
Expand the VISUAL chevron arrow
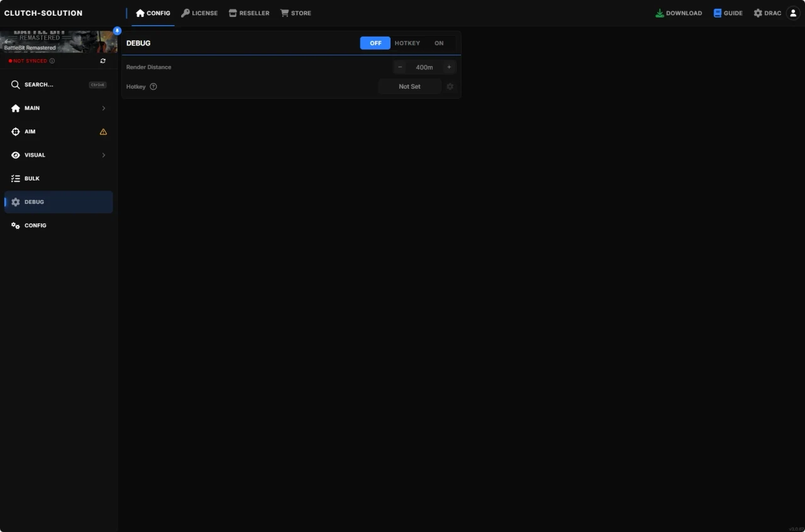(x=104, y=155)
